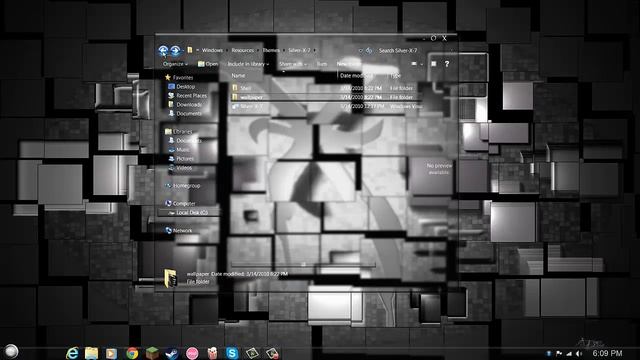Open the pink round app on the taskbar

[x=192, y=353]
